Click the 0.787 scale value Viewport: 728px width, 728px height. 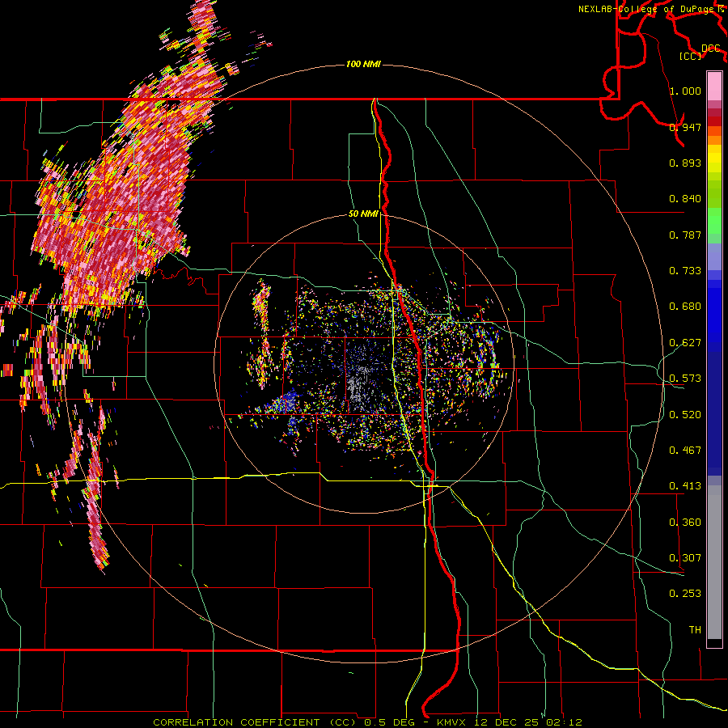coord(685,235)
